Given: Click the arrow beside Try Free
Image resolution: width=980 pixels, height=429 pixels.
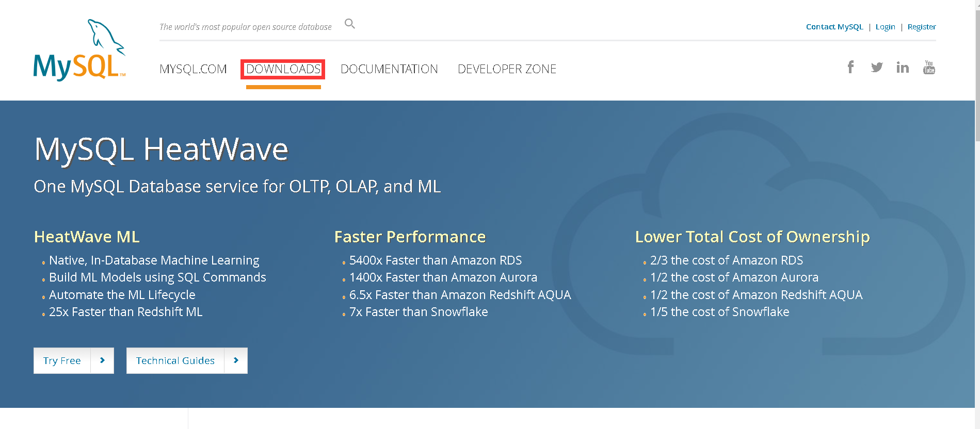Looking at the screenshot, I should (102, 360).
